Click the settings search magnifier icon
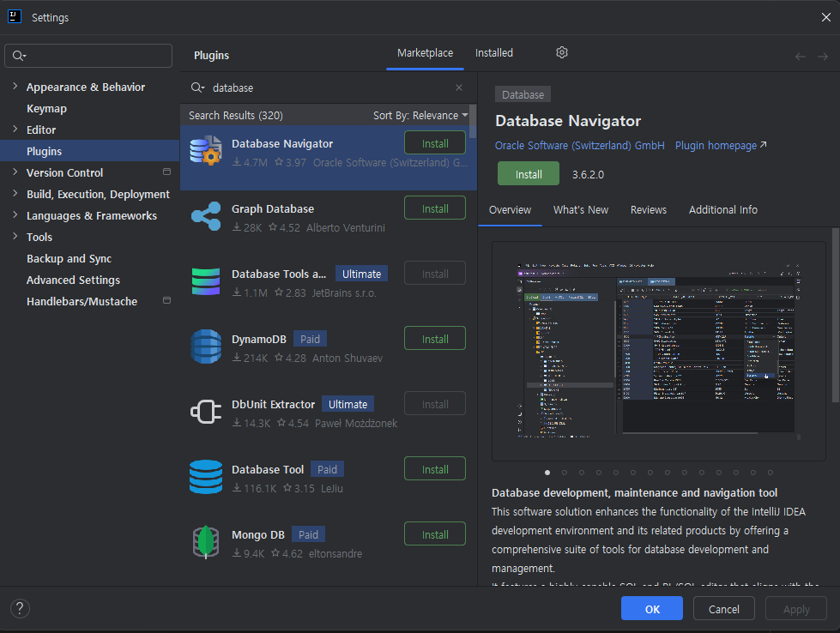840x633 pixels. click(19, 56)
